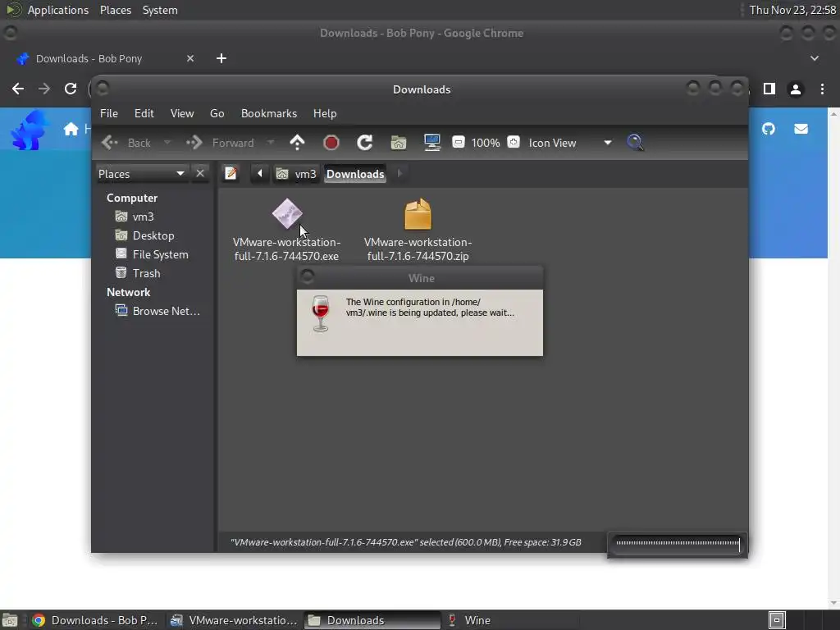Close the Places sidebar pane
The width and height of the screenshot is (840, 630).
pyautogui.click(x=200, y=174)
